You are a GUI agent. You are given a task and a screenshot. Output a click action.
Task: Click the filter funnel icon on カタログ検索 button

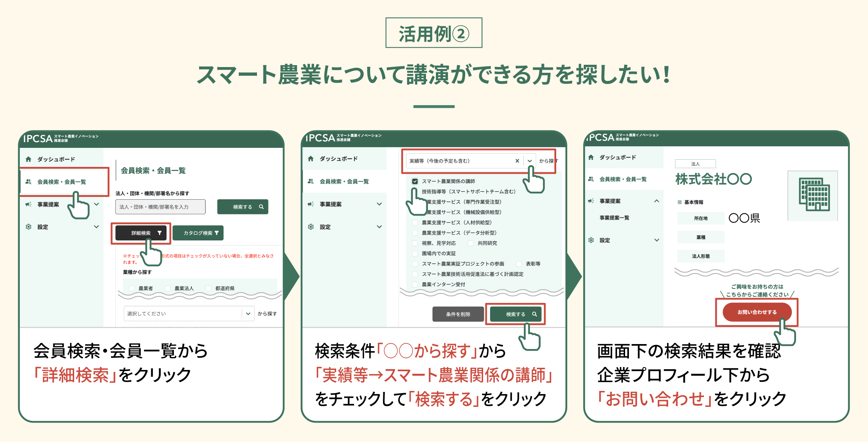coord(217,233)
